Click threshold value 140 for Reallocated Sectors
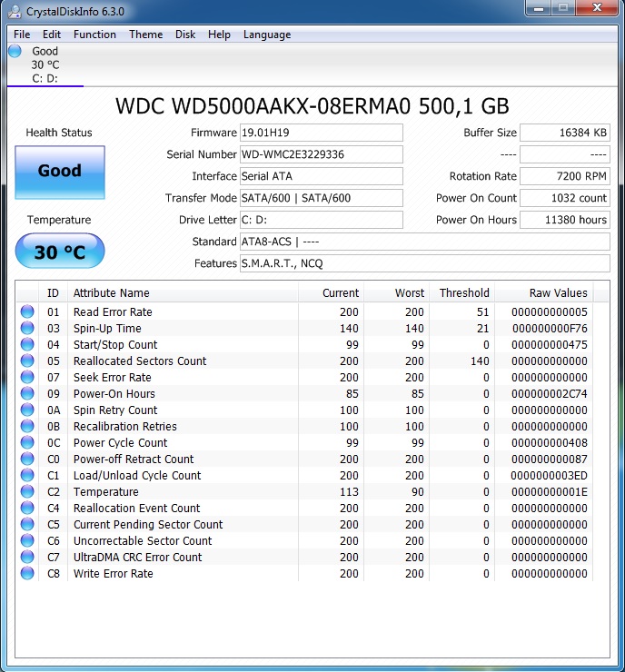The height and width of the screenshot is (672, 625). (480, 361)
